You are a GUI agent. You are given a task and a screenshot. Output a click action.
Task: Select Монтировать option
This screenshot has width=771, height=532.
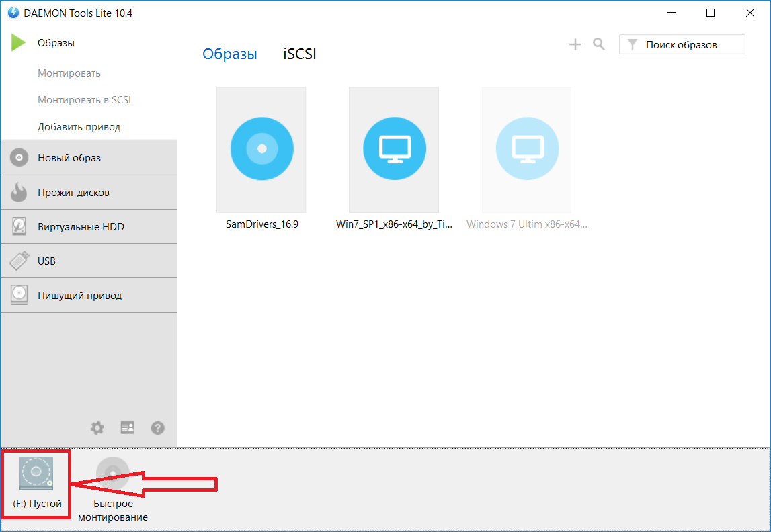pos(69,73)
